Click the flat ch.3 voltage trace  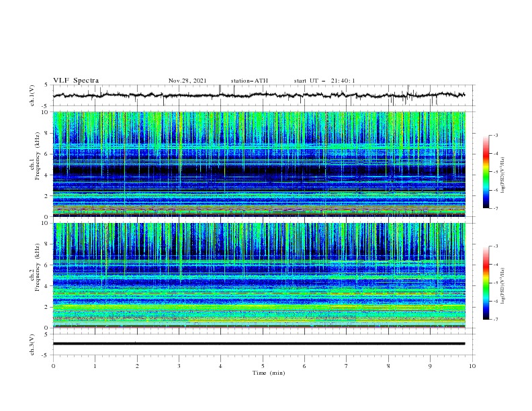259,344
